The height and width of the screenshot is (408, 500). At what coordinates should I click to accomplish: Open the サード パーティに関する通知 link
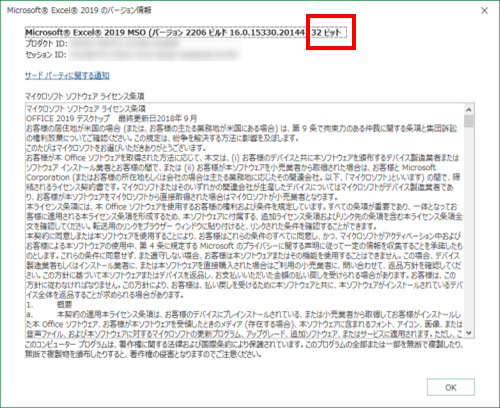[67, 76]
